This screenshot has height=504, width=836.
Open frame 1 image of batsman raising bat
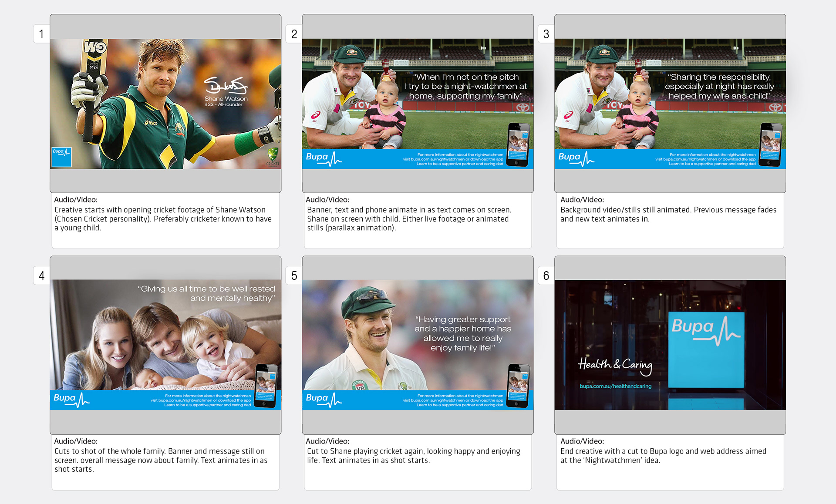point(165,104)
